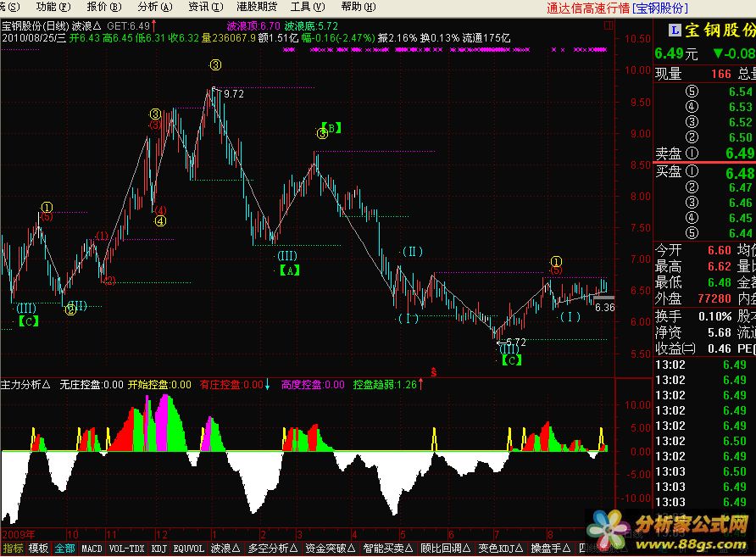
Task: Click the 高度控盘:0.00 value
Action: coord(313,384)
